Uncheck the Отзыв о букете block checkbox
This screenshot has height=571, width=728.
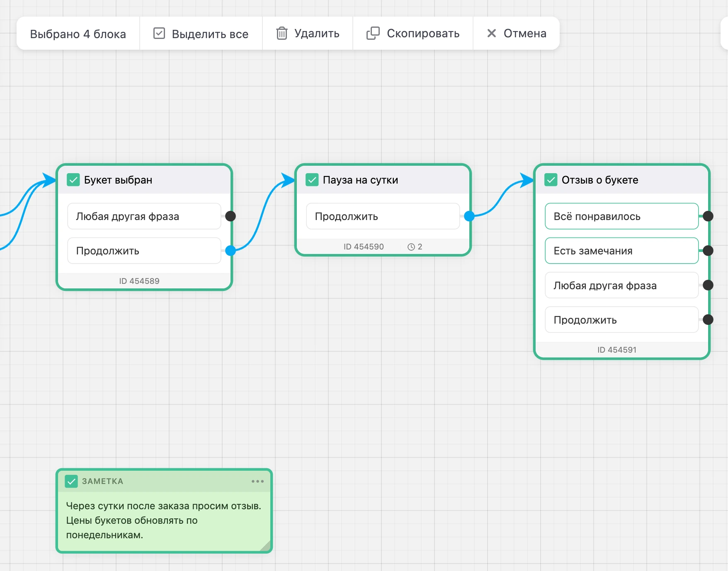[551, 180]
